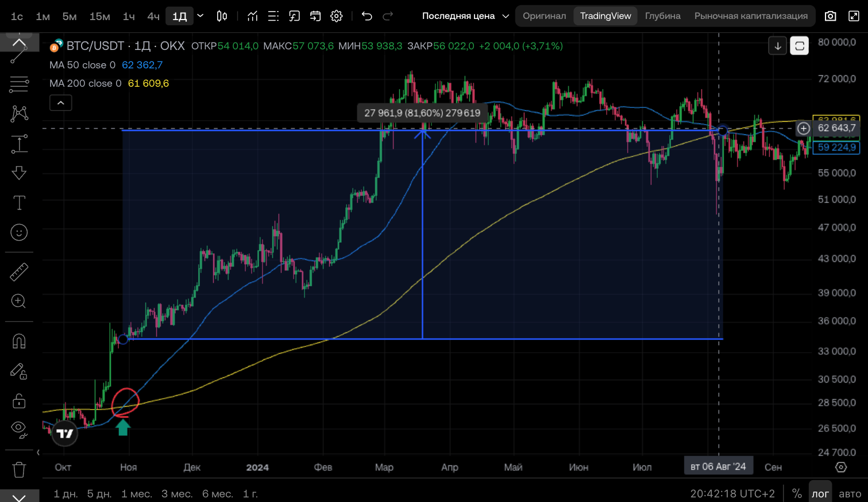Undo the last chart action

click(367, 16)
